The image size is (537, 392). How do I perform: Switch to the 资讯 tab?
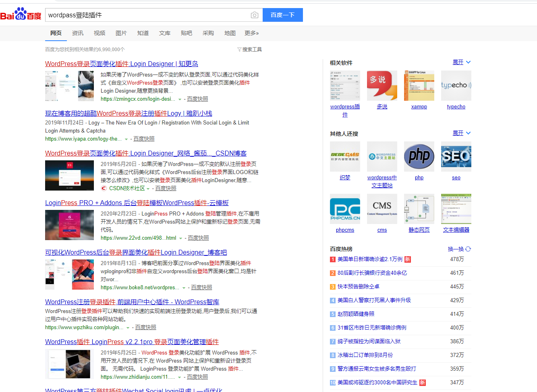(78, 33)
